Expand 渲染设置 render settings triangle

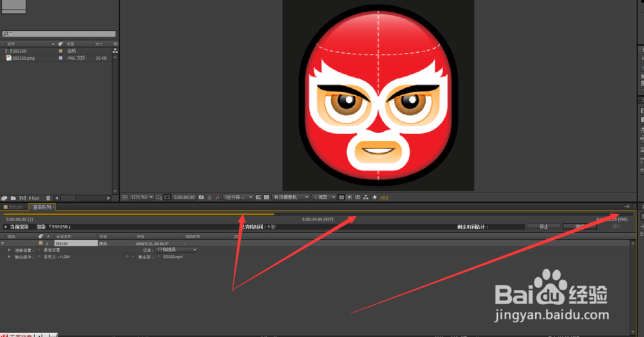(9, 250)
